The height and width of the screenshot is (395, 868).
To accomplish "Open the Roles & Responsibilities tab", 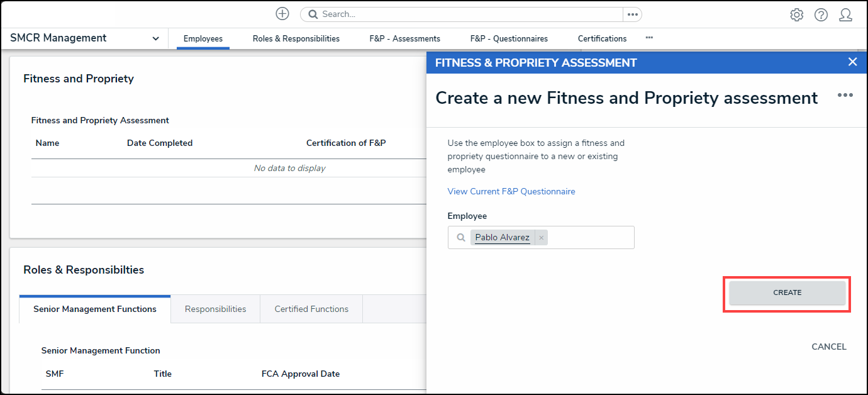I will click(296, 39).
